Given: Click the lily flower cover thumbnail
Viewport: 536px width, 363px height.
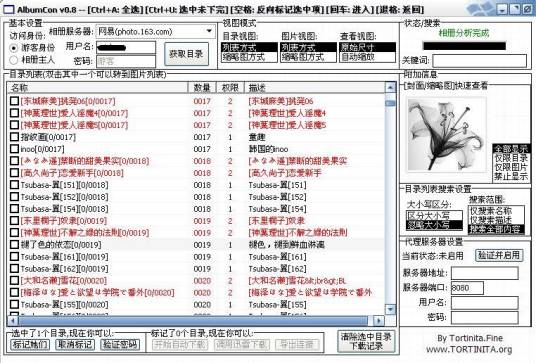Looking at the screenshot, I should pos(446,134).
